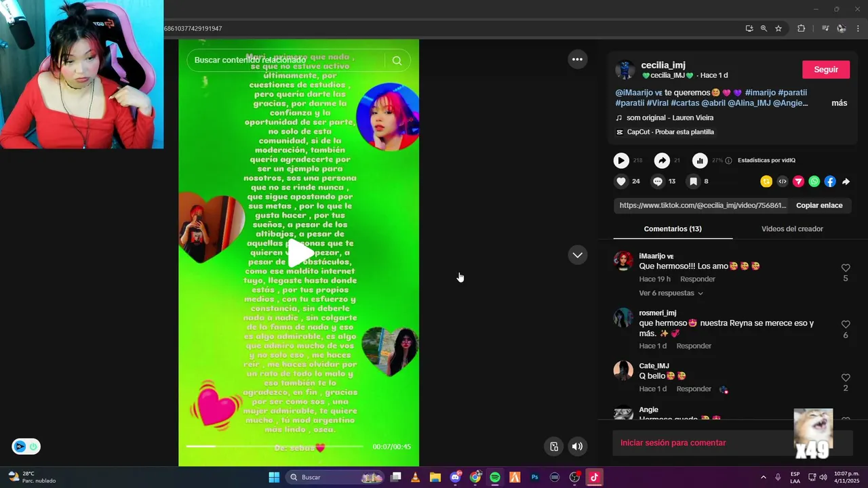Image resolution: width=868 pixels, height=488 pixels.
Task: Click vidIQ shares arrow icon
Action: point(662,161)
